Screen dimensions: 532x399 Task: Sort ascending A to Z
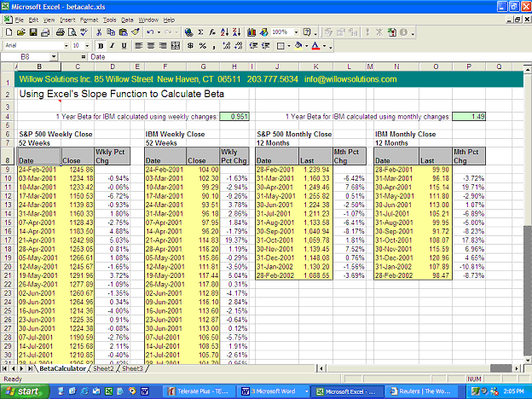224,32
